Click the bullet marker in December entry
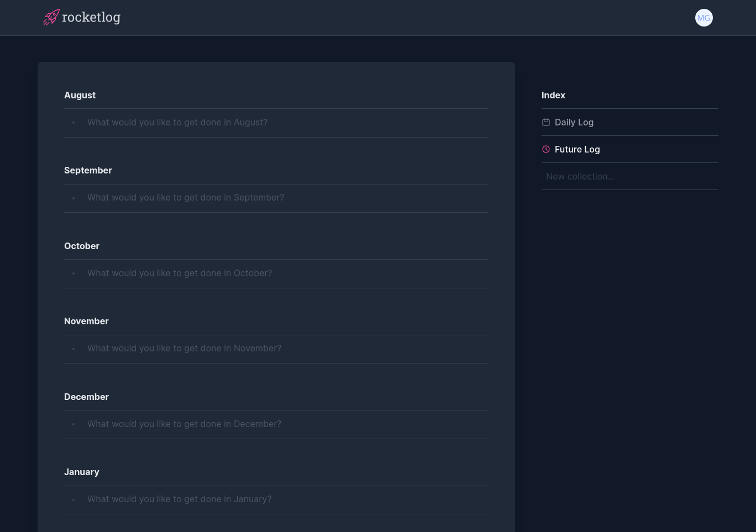This screenshot has height=532, width=756. click(73, 424)
